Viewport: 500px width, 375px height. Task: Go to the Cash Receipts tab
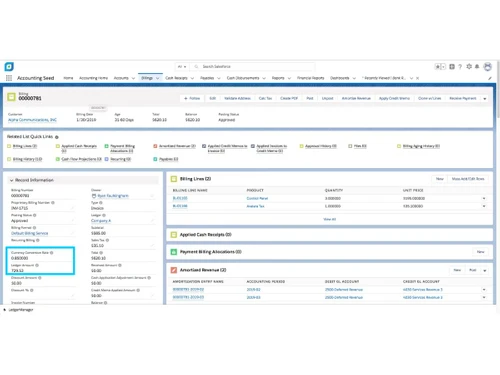[176, 78]
